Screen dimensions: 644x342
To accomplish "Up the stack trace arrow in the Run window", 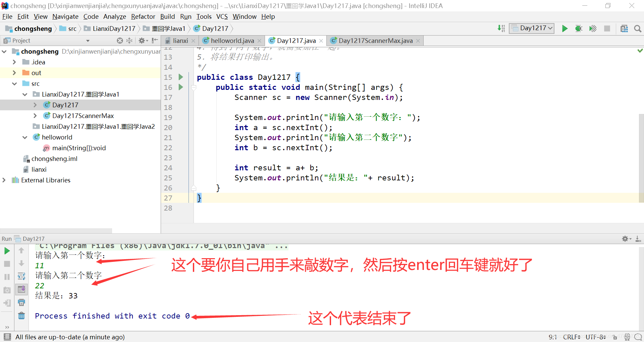I will click(21, 250).
